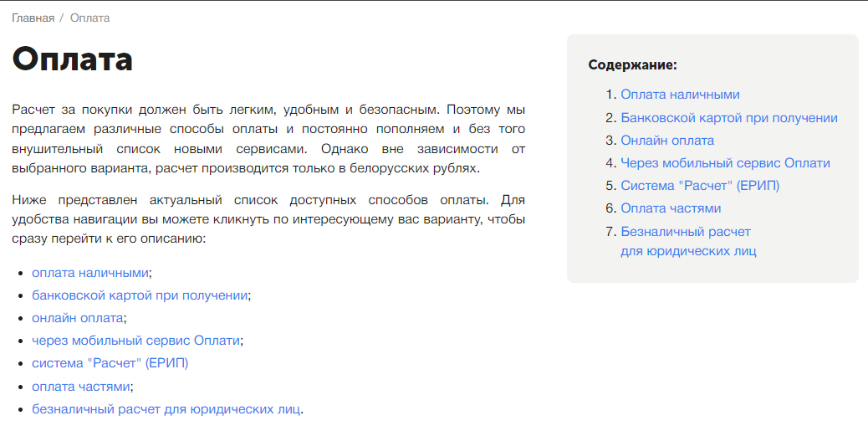Click bulleted link 'банковской картой при получении'

[140, 295]
